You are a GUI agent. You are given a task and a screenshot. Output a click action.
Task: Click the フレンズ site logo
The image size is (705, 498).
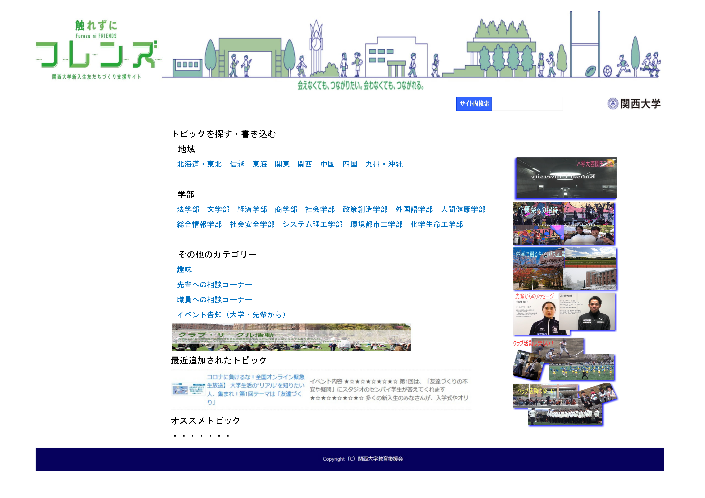tap(97, 50)
